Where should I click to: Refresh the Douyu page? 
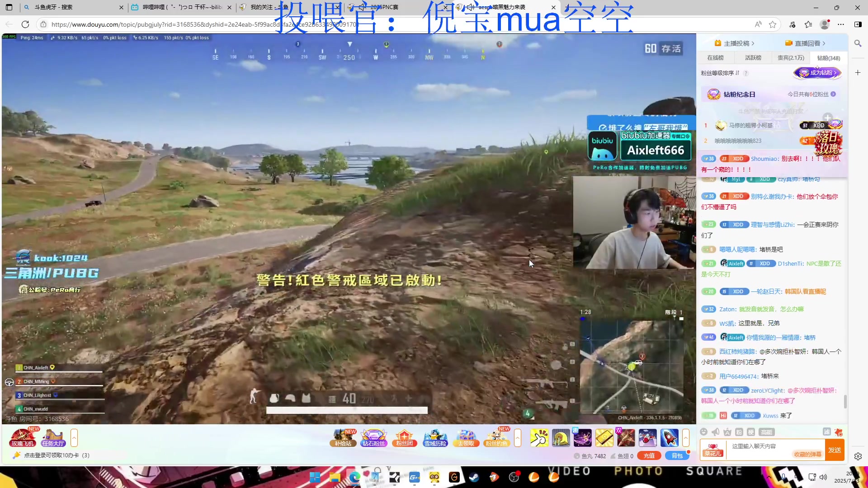[25, 24]
